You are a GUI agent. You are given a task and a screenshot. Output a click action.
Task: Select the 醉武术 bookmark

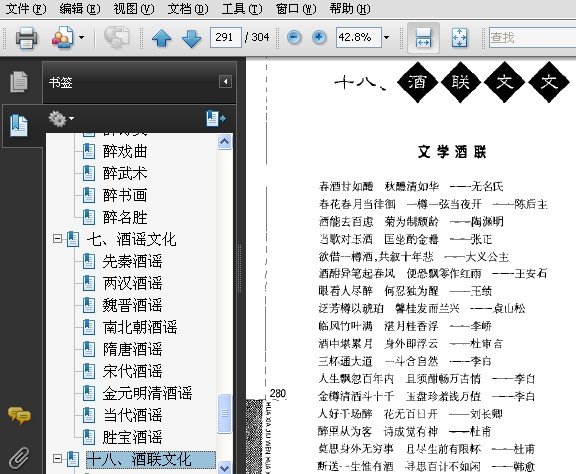coord(125,173)
